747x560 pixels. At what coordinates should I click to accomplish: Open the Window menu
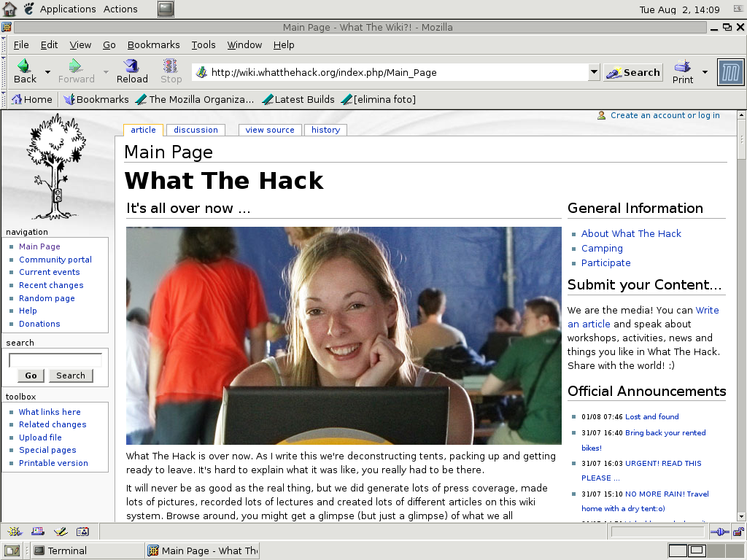click(x=244, y=44)
